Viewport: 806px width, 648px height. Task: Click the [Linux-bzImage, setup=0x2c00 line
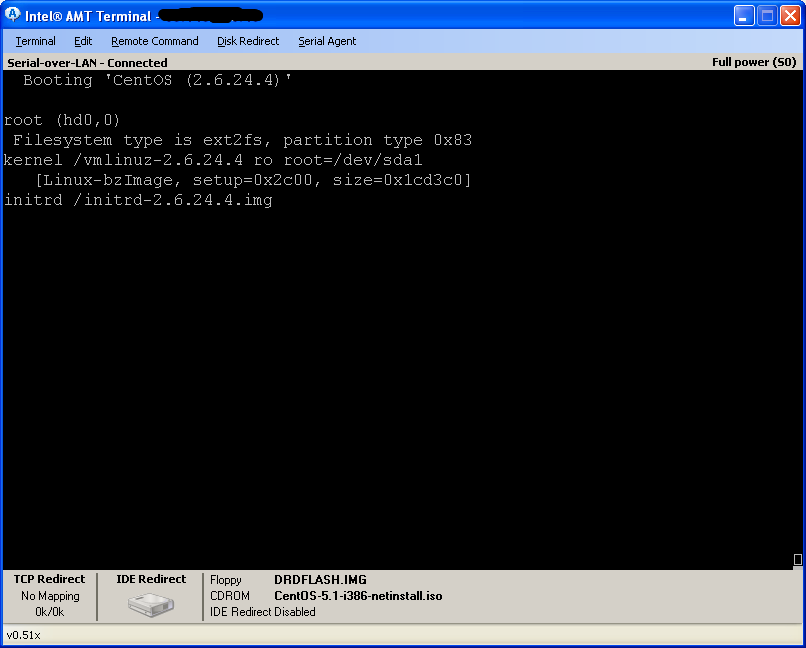pos(253,180)
